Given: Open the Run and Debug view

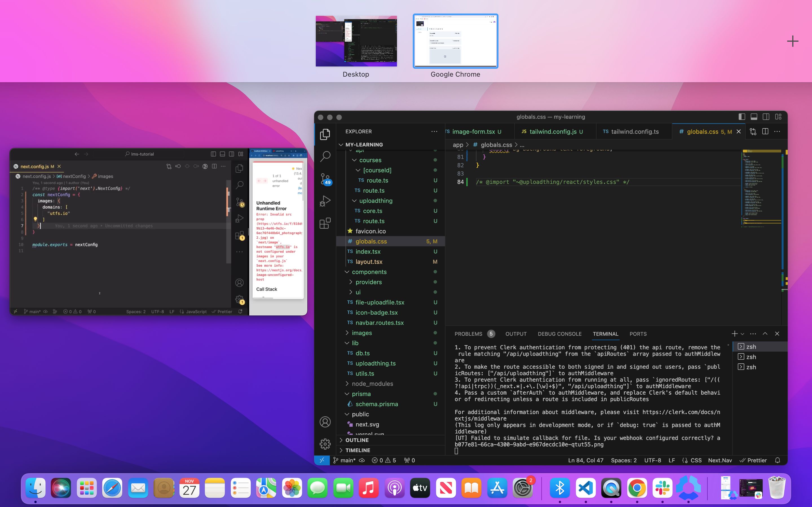Looking at the screenshot, I should click(x=325, y=201).
